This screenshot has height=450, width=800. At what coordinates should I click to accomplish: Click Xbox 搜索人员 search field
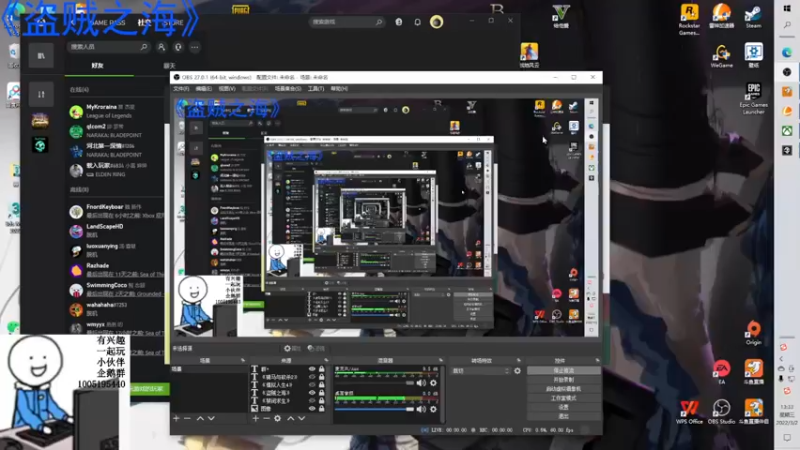tap(108, 47)
